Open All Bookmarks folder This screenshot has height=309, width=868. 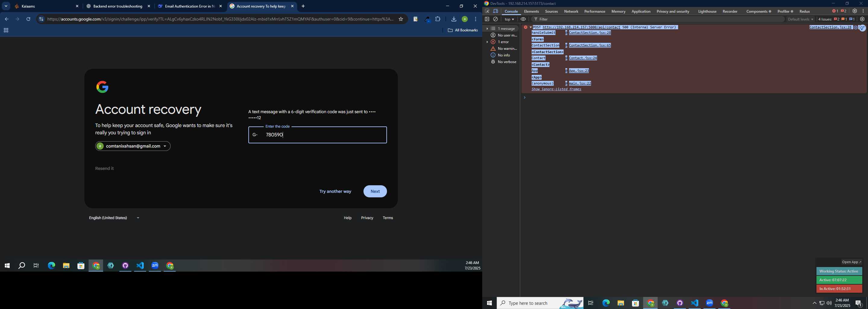[x=463, y=30]
